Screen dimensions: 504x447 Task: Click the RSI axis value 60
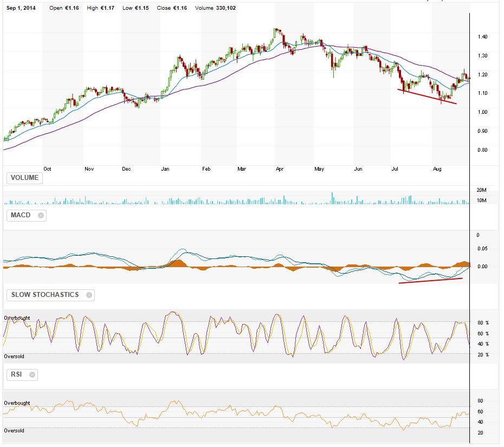click(480, 412)
